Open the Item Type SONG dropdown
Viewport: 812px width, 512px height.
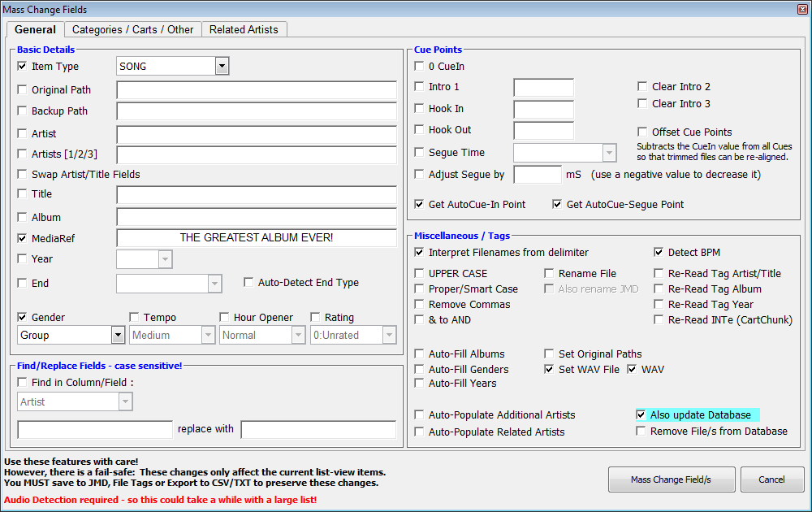(222, 67)
